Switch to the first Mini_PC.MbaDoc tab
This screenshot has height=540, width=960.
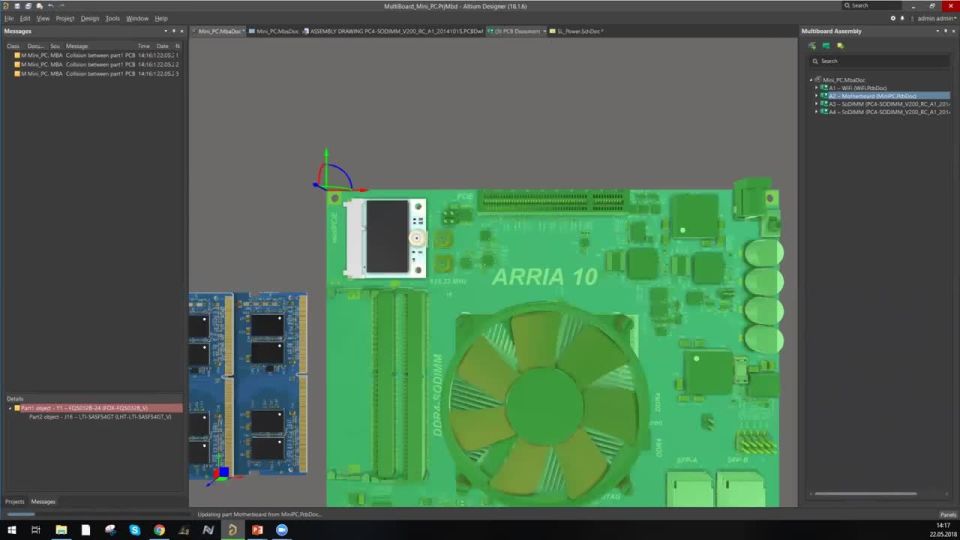(x=219, y=31)
